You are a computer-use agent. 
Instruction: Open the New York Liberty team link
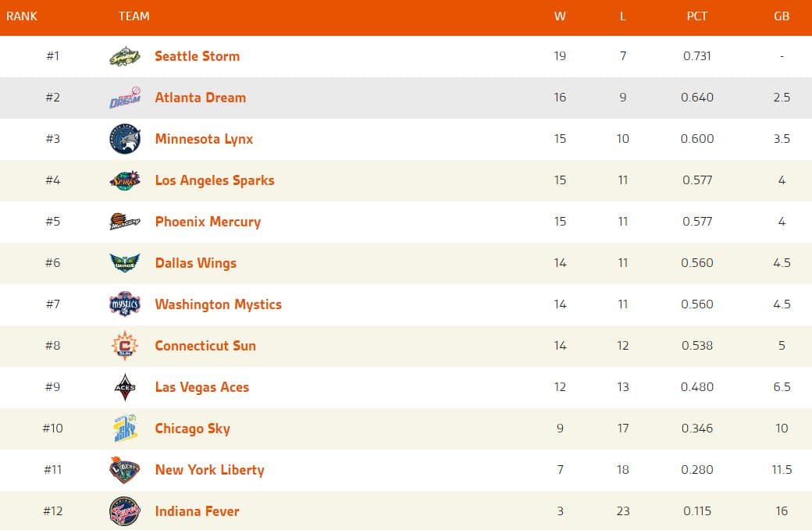point(209,470)
